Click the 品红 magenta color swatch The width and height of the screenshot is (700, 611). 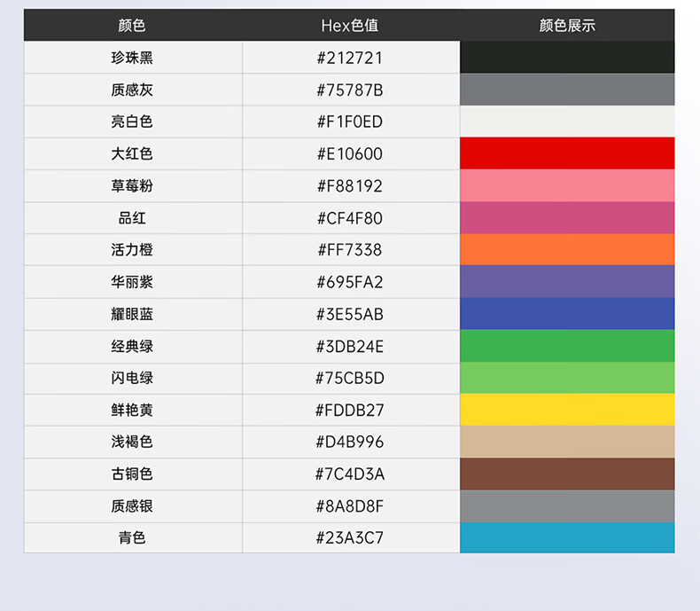[x=567, y=217]
